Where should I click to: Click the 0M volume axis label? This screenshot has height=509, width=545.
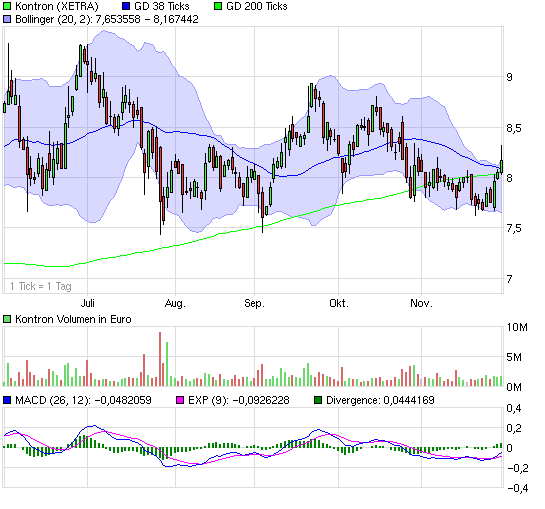[x=514, y=387]
